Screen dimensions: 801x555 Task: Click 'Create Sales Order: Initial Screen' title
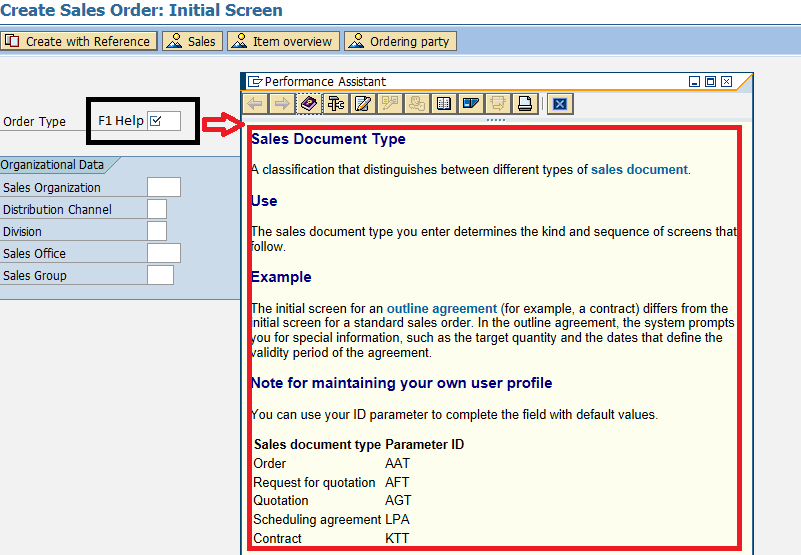coord(141,10)
